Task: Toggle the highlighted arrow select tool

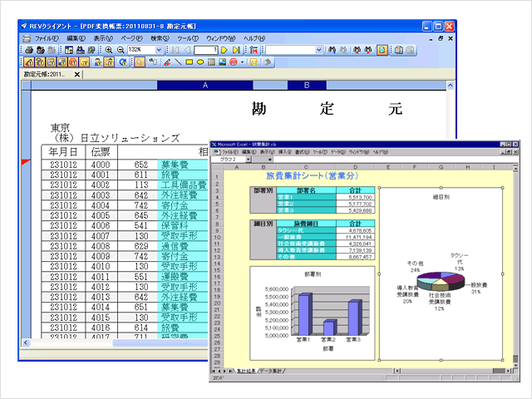Action: pos(140,62)
